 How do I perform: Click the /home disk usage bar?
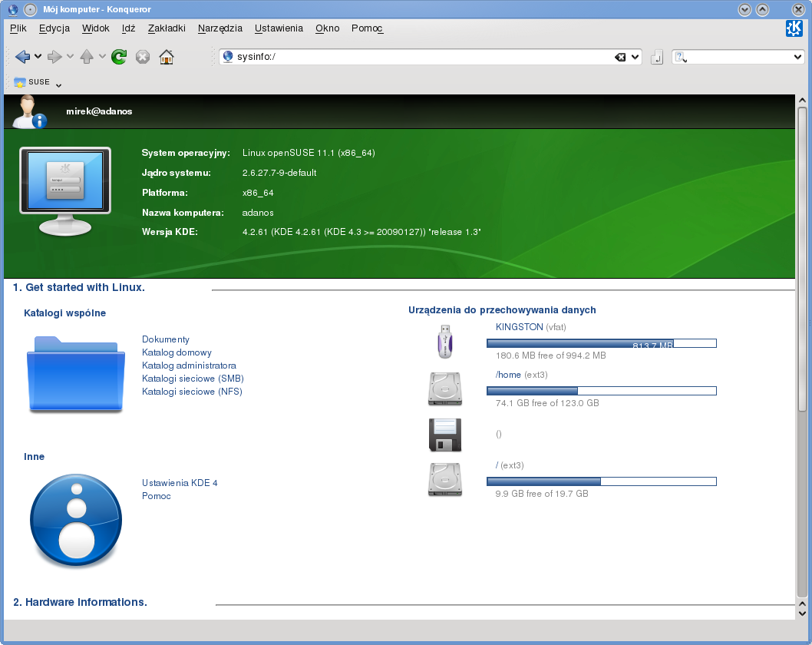(601, 391)
